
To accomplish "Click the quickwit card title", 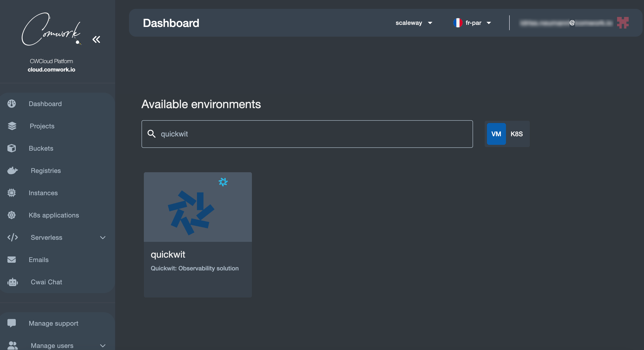I will tap(168, 254).
